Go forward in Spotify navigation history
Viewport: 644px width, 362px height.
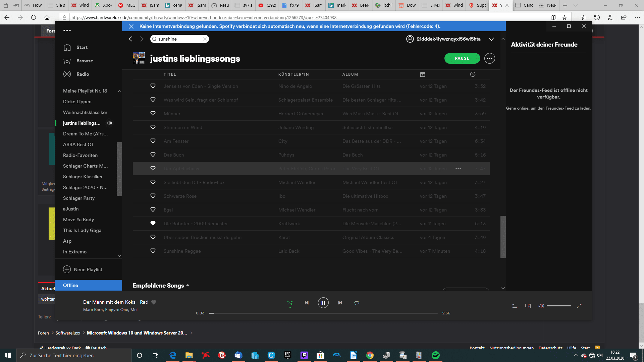point(142,39)
